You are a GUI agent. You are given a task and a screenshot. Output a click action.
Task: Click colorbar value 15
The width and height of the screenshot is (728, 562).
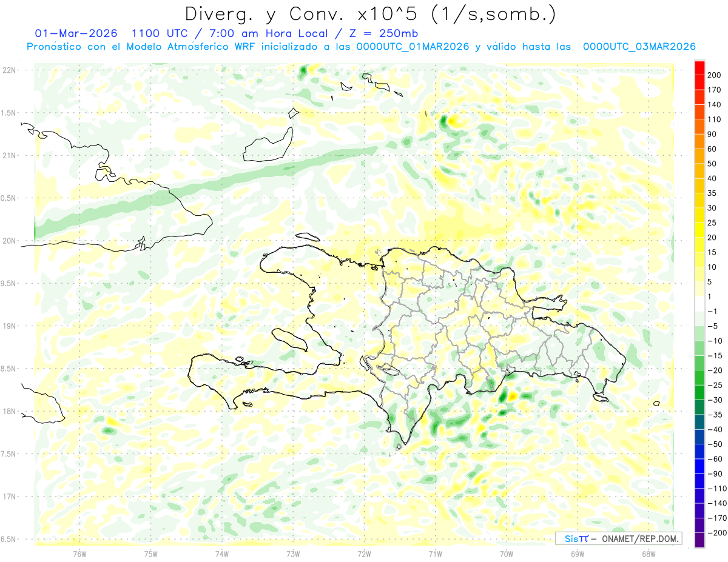coord(713,252)
